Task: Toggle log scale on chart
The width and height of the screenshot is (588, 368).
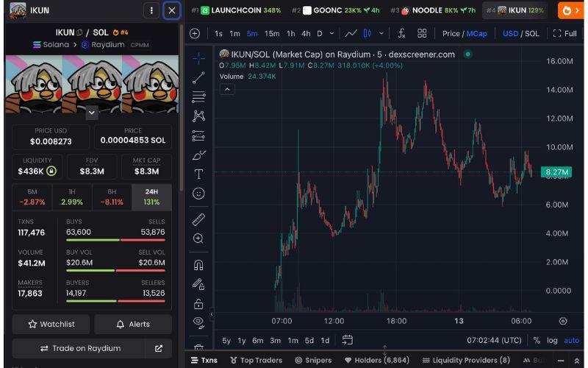Action: pyautogui.click(x=552, y=341)
